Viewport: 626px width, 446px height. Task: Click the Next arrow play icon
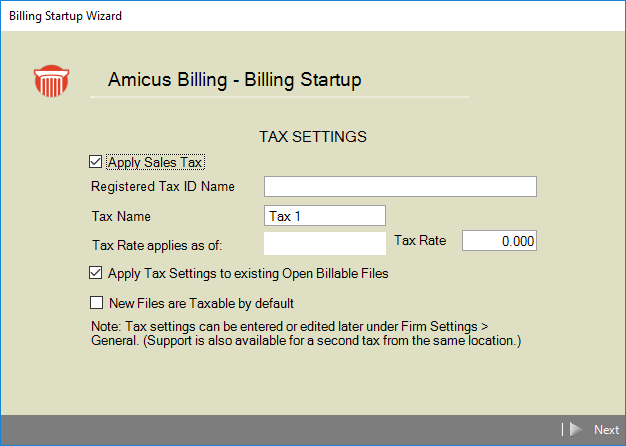pos(576,430)
